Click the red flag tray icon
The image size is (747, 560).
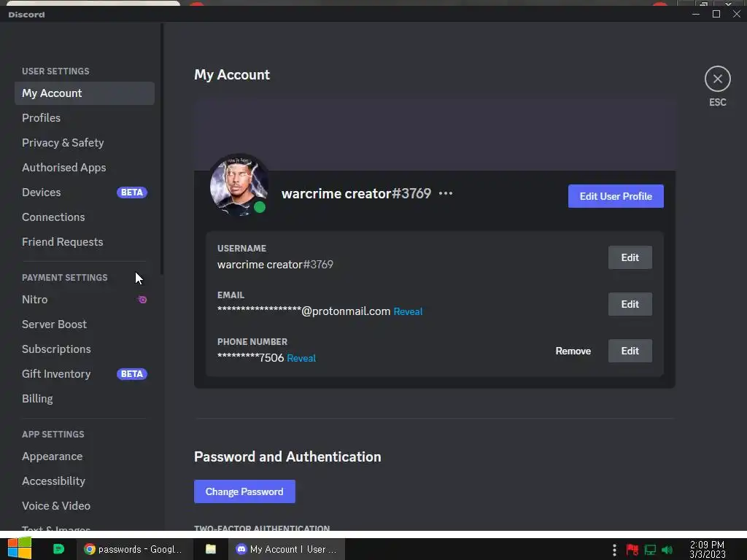[x=632, y=550]
